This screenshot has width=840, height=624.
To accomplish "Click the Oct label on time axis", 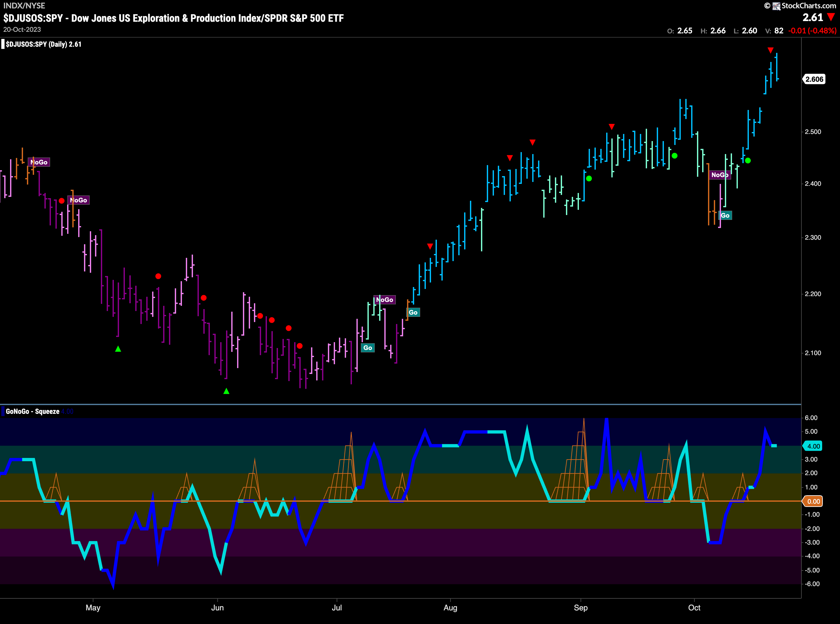I will (694, 608).
